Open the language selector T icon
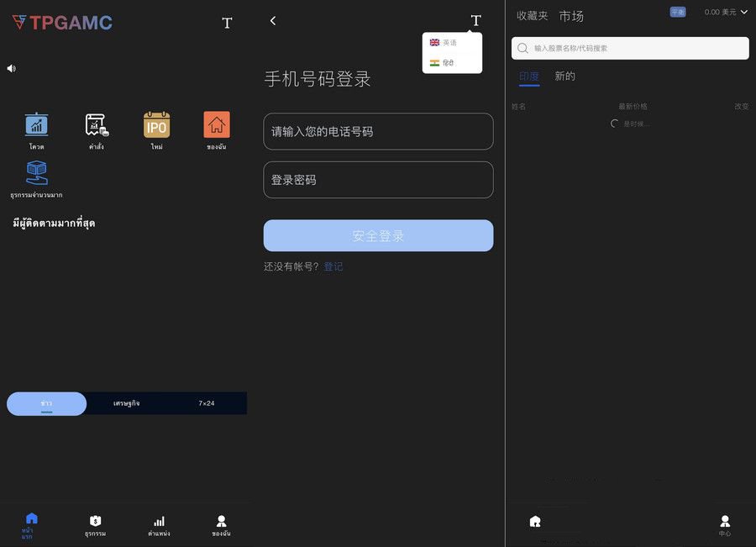756x547 pixels. point(475,20)
